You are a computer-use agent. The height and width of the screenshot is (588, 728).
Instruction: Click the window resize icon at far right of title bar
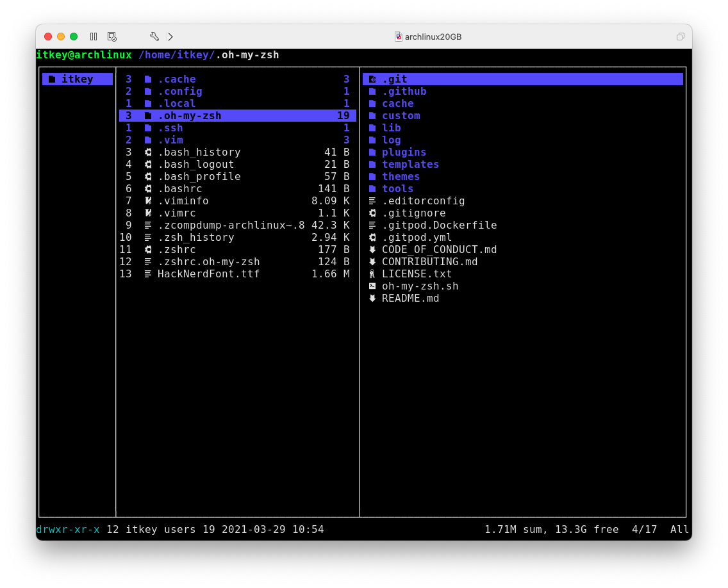coord(680,37)
